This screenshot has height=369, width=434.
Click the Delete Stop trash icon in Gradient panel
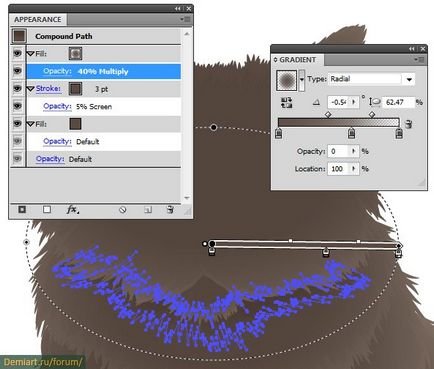409,124
